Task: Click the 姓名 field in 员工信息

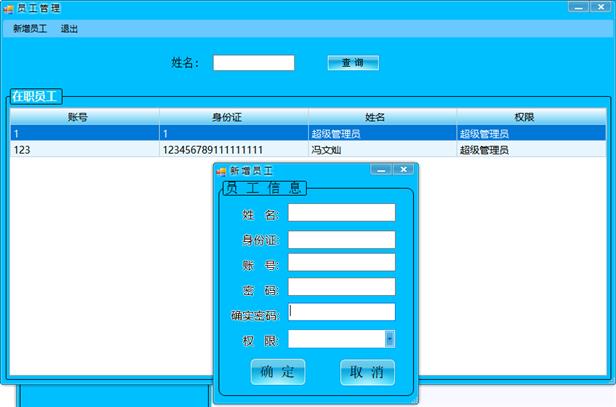Action: click(341, 213)
